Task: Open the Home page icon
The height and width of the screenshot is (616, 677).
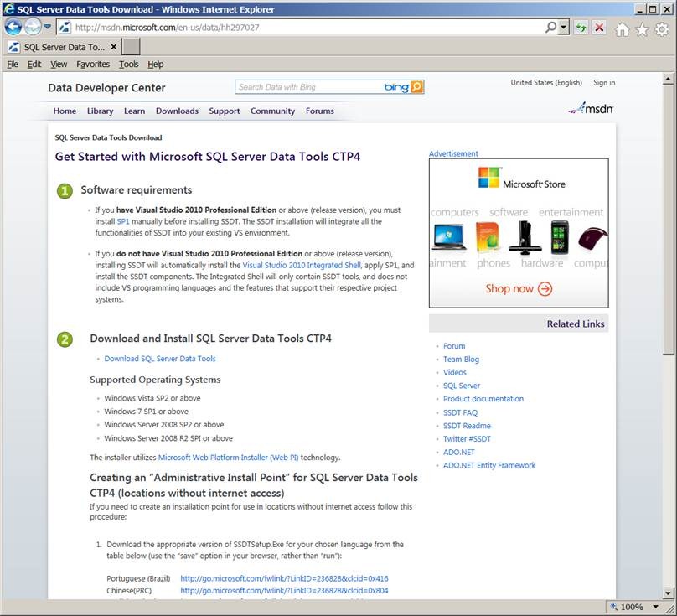Action: 622,29
